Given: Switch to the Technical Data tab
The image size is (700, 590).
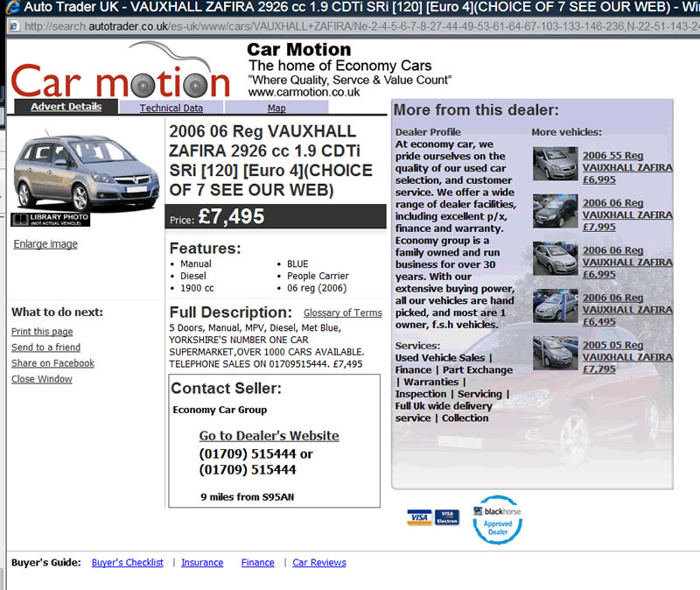Looking at the screenshot, I should point(171,108).
